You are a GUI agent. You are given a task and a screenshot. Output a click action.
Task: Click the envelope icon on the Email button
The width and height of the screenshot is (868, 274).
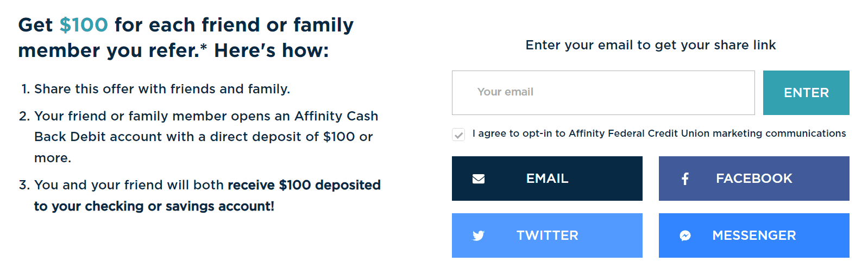pos(479,179)
